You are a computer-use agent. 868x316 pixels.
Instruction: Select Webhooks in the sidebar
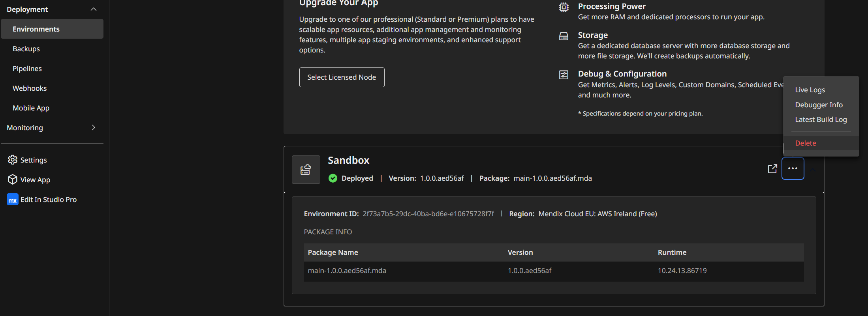(30, 88)
